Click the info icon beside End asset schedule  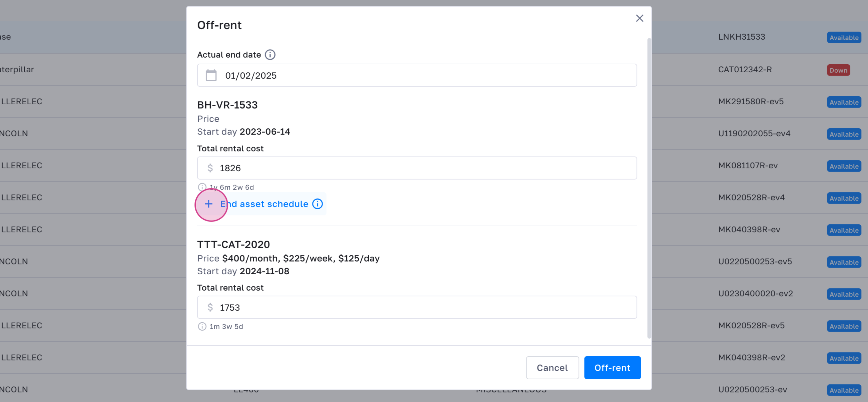pyautogui.click(x=317, y=204)
